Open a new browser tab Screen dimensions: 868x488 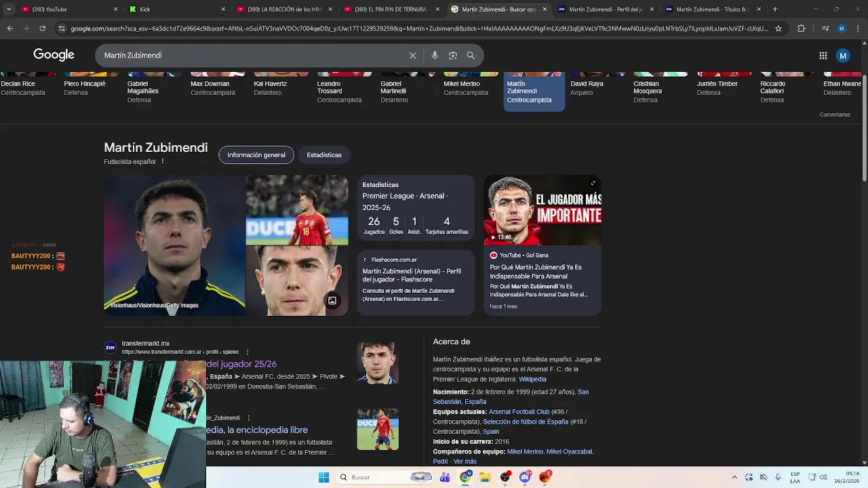coord(775,9)
